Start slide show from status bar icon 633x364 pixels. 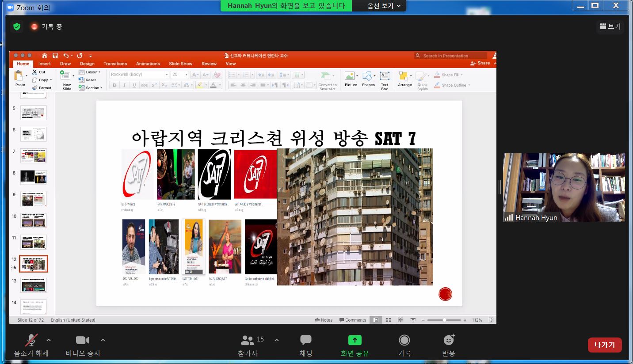tap(413, 320)
